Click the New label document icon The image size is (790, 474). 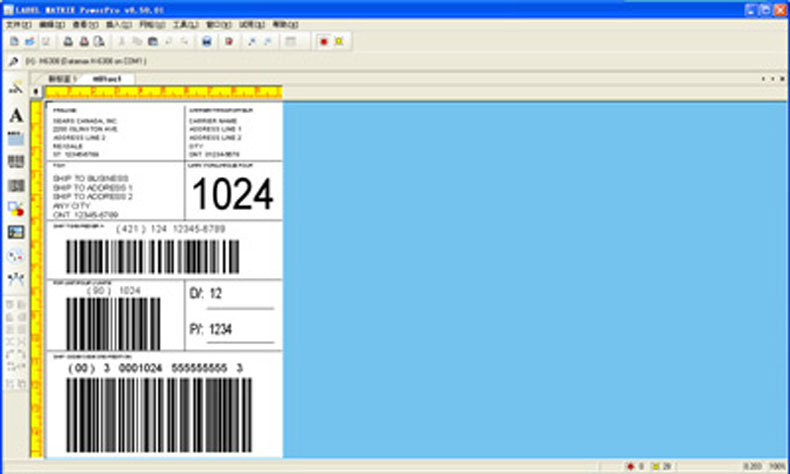click(x=14, y=41)
